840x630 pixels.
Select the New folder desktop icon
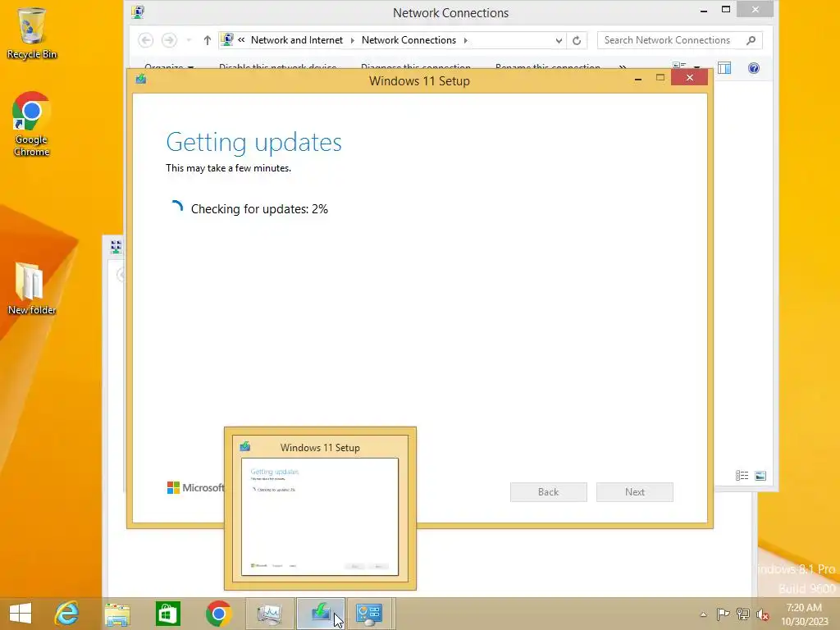32,288
